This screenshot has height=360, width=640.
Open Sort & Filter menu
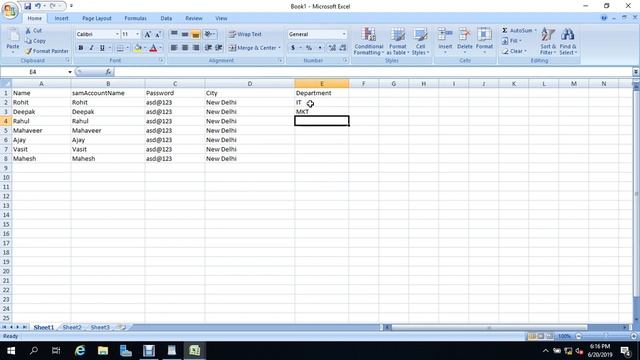coord(548,41)
